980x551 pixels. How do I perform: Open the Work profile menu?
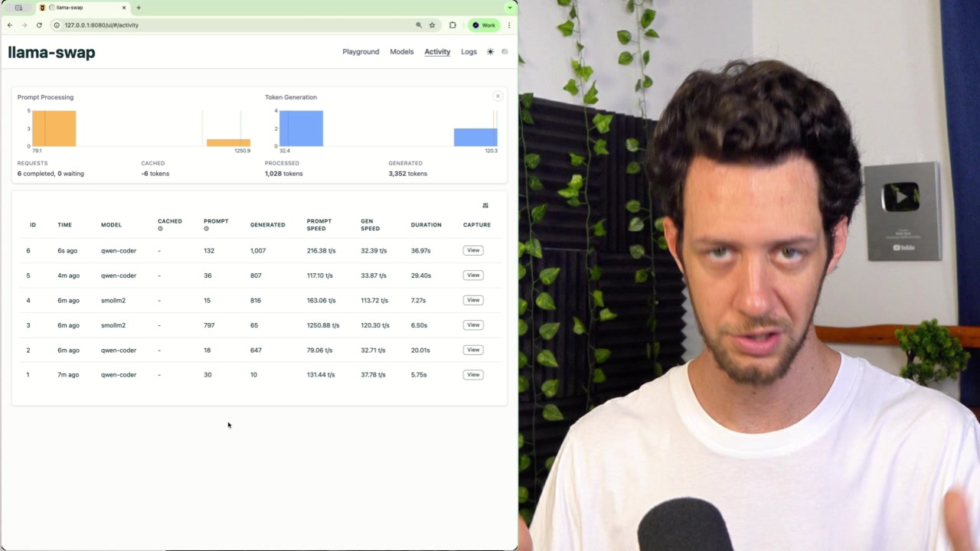coord(484,25)
